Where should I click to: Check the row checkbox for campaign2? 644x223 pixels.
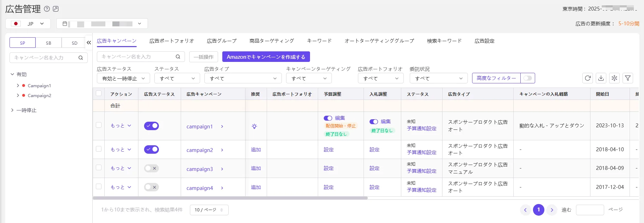(x=99, y=149)
